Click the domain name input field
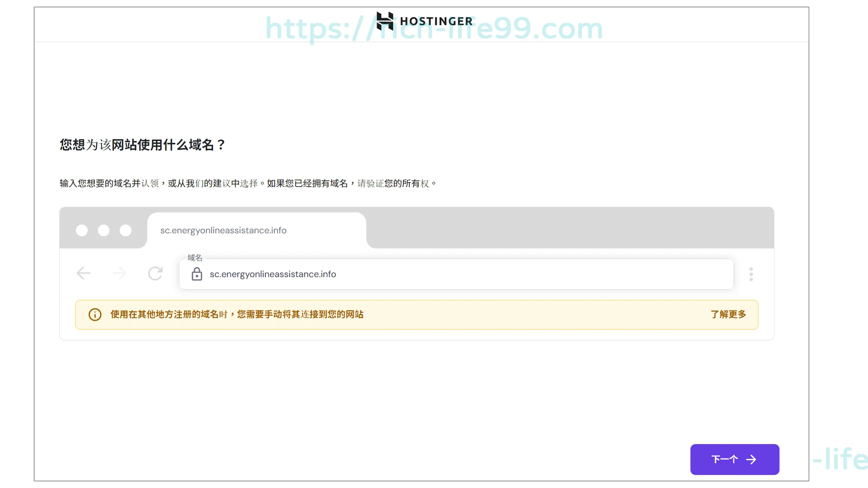 (x=456, y=274)
